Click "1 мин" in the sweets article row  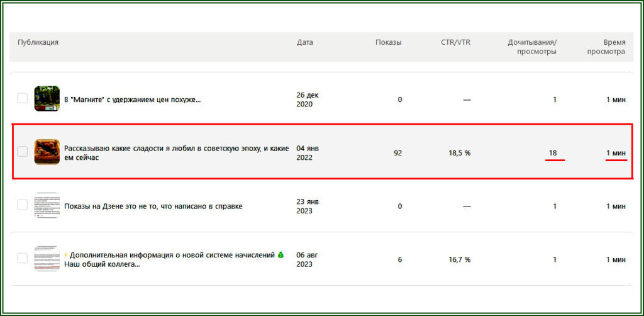[x=616, y=153]
